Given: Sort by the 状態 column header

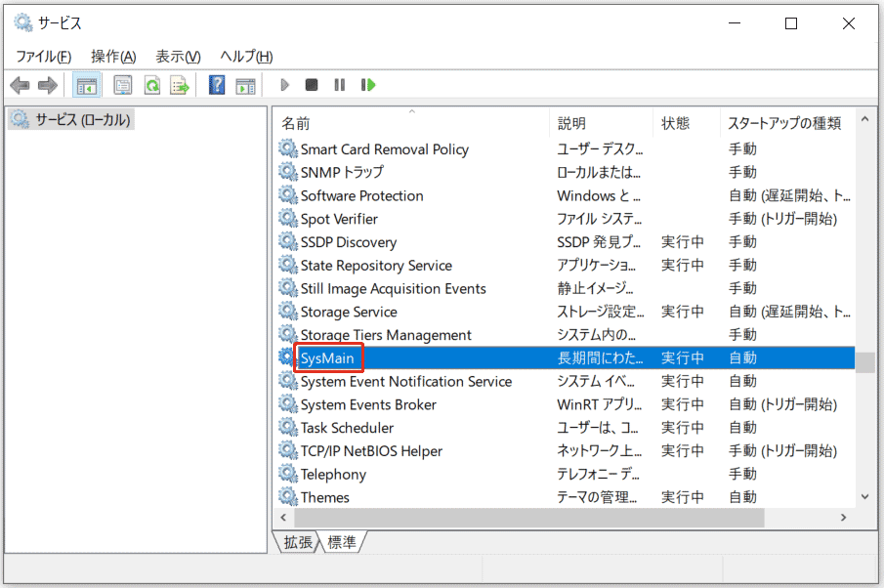Looking at the screenshot, I should tap(687, 123).
